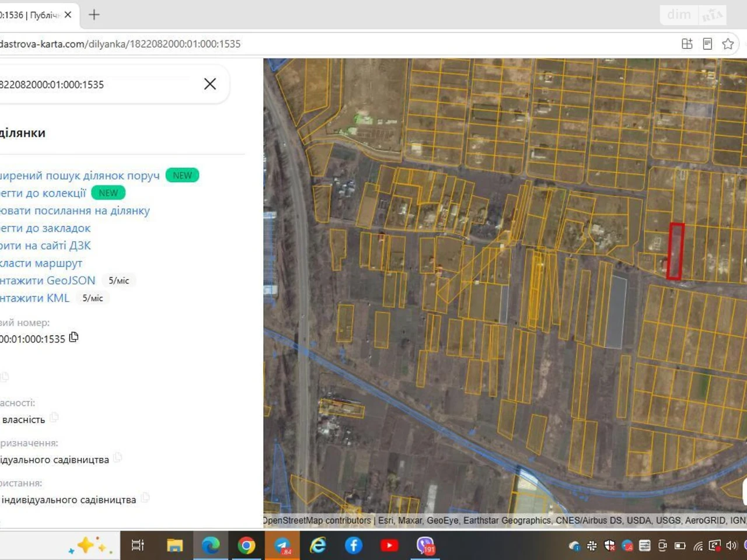Open Telegram from the taskbar
Viewport: 747px width, 560px height.
(x=282, y=545)
